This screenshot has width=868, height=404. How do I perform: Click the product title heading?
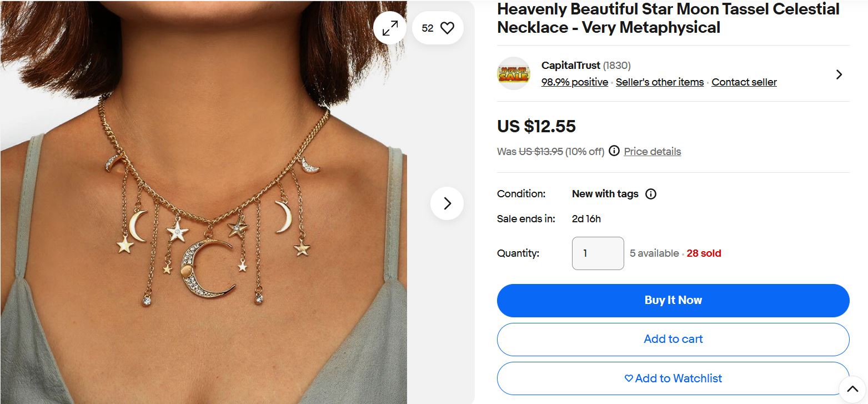coord(668,18)
